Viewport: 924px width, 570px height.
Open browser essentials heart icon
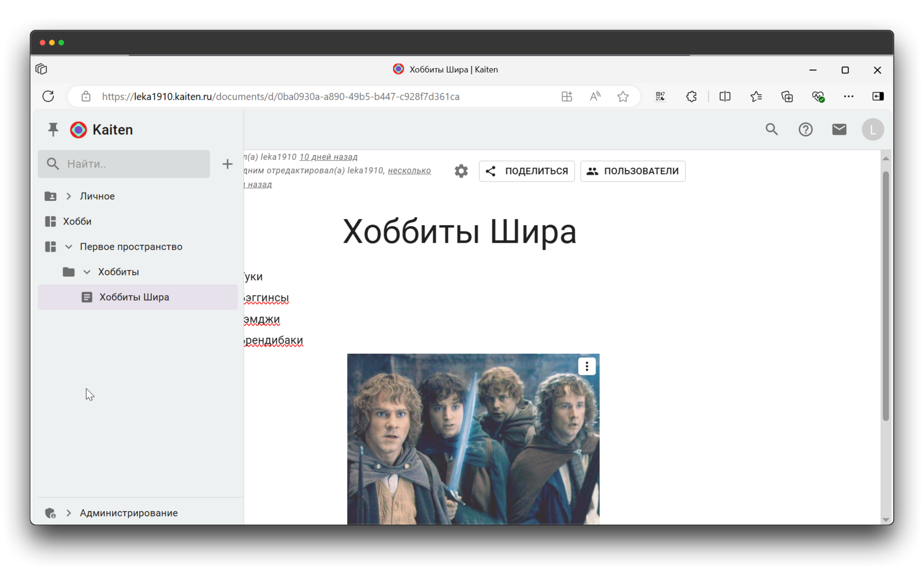coord(818,97)
